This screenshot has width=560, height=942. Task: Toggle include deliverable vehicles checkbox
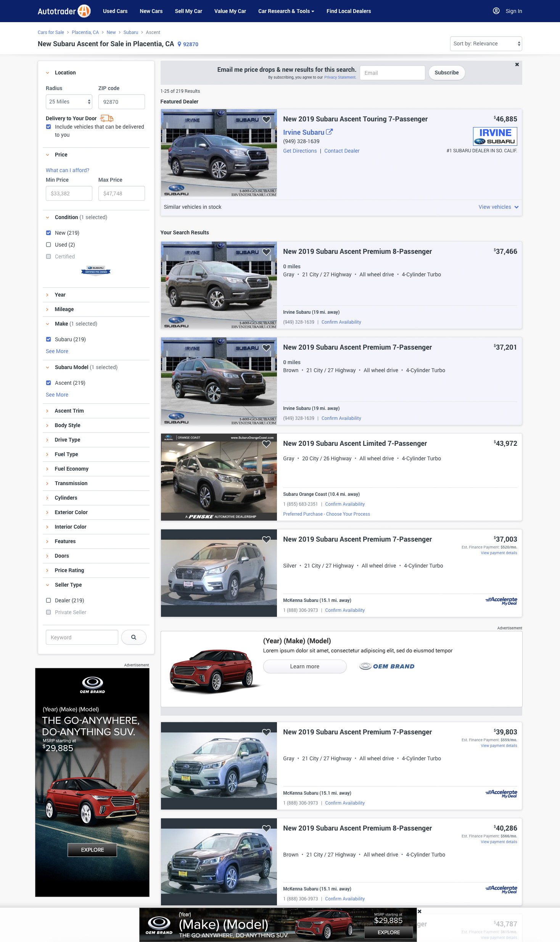(x=48, y=127)
